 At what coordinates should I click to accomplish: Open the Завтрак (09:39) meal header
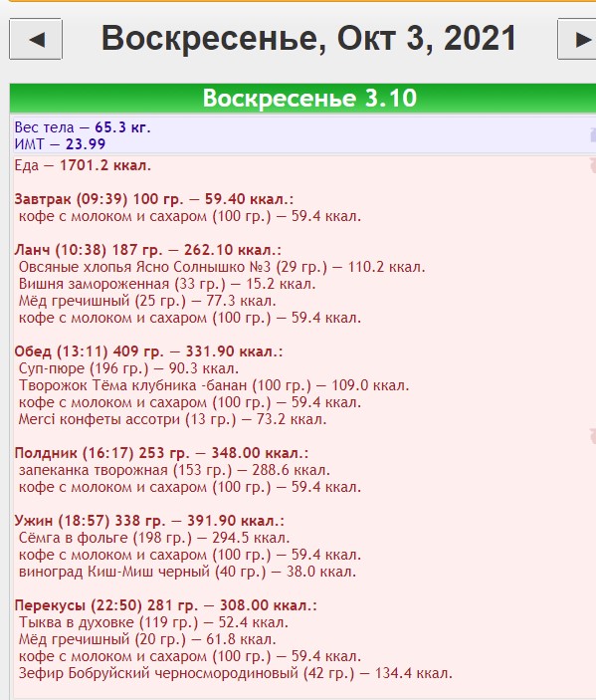[154, 199]
